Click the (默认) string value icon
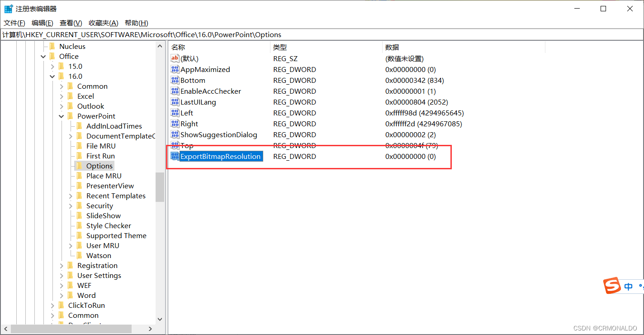 (x=175, y=58)
